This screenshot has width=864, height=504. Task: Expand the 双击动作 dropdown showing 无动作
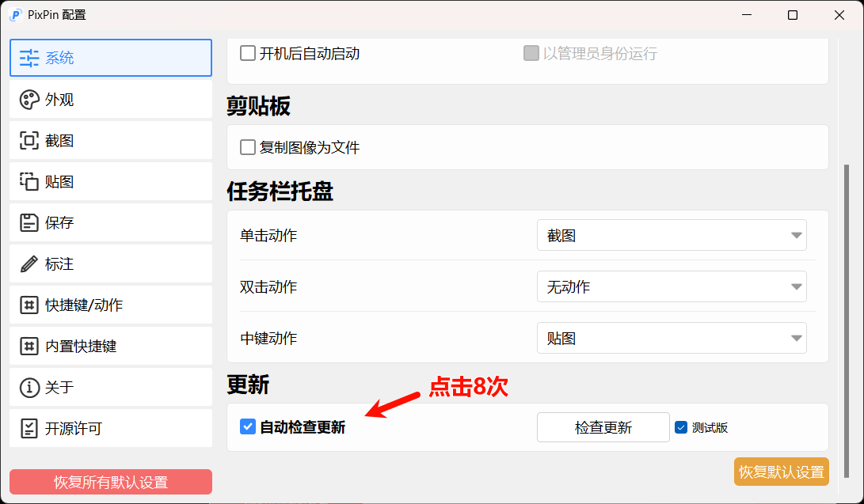[x=671, y=286]
